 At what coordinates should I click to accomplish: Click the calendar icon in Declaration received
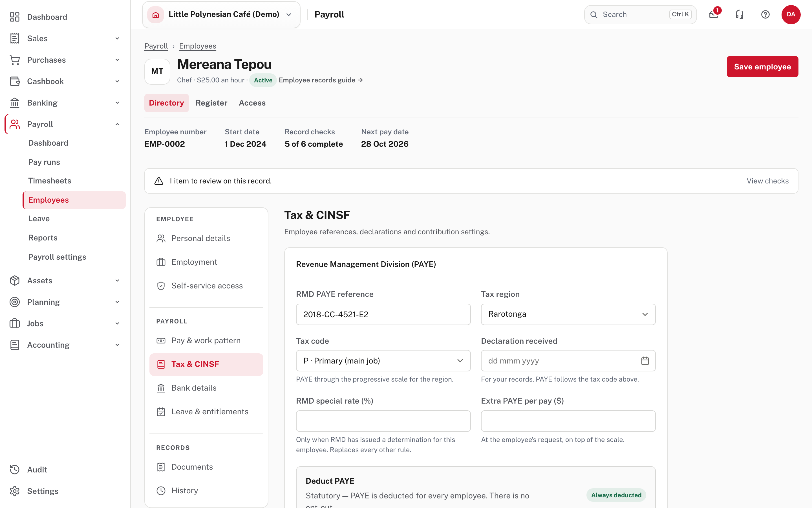645,361
